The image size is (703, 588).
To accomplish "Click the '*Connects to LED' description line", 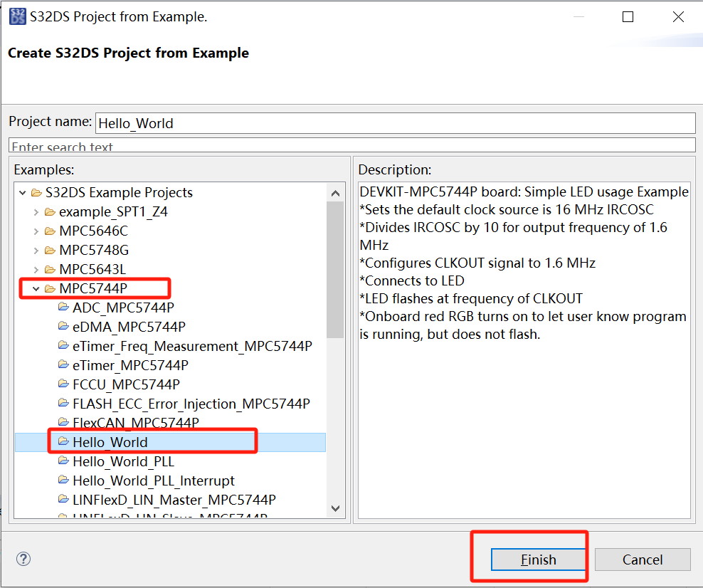I will pos(412,280).
